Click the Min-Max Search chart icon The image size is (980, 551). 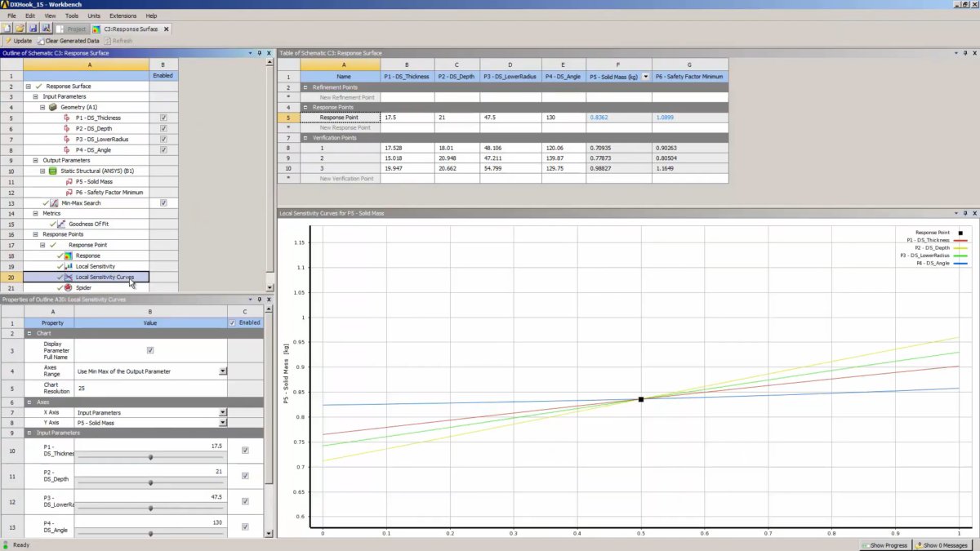coord(54,203)
